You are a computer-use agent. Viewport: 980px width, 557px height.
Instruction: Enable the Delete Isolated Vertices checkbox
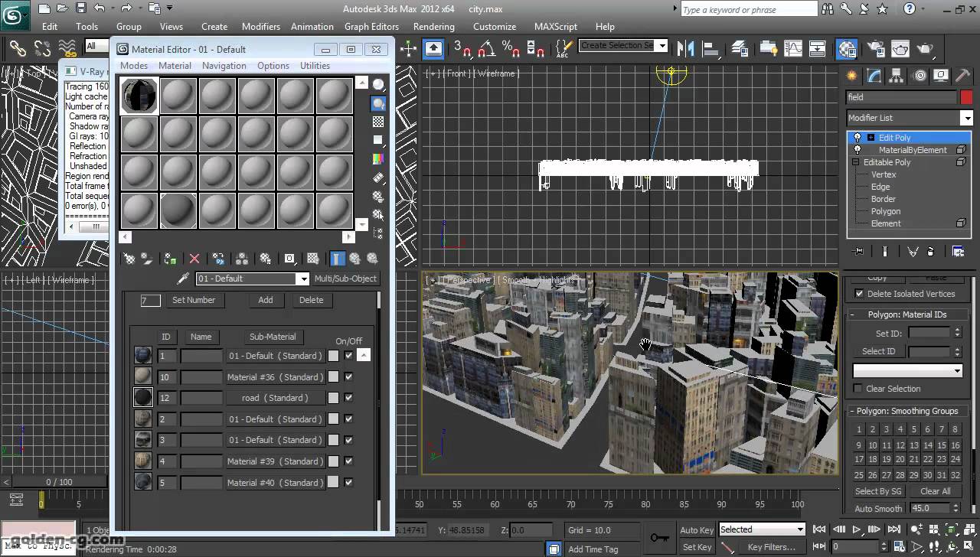(859, 294)
